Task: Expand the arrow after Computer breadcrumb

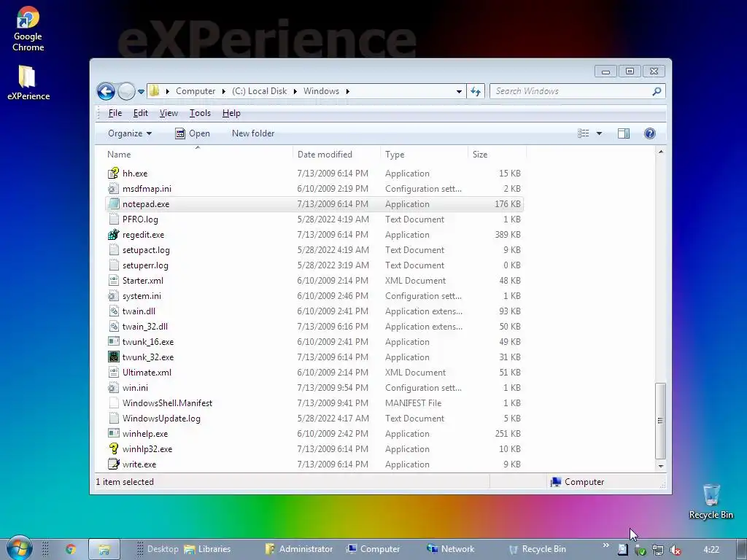Action: (223, 91)
